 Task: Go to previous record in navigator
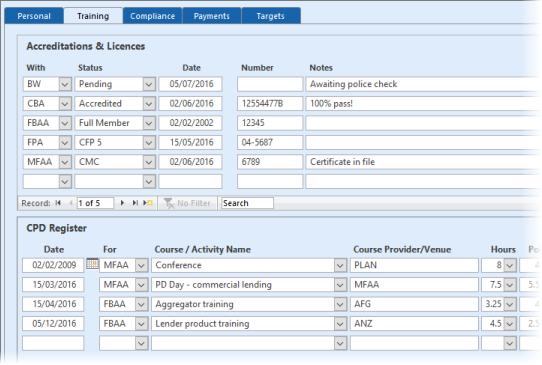point(71,203)
